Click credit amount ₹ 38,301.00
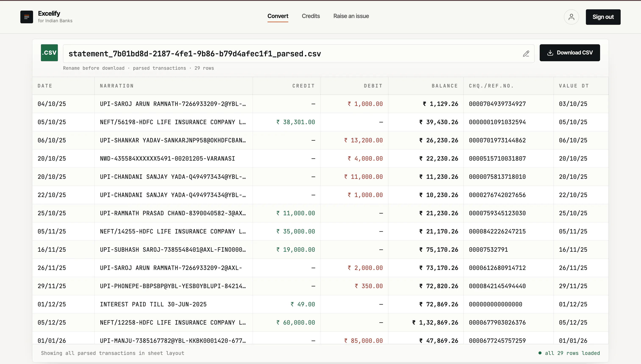 coord(296,122)
